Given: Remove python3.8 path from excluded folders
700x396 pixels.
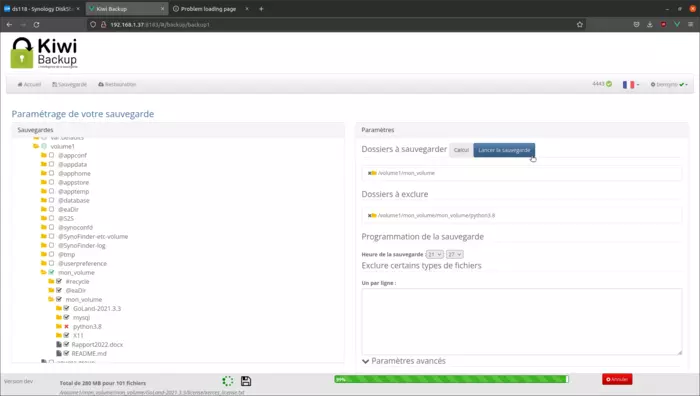Looking at the screenshot, I should 369,215.
